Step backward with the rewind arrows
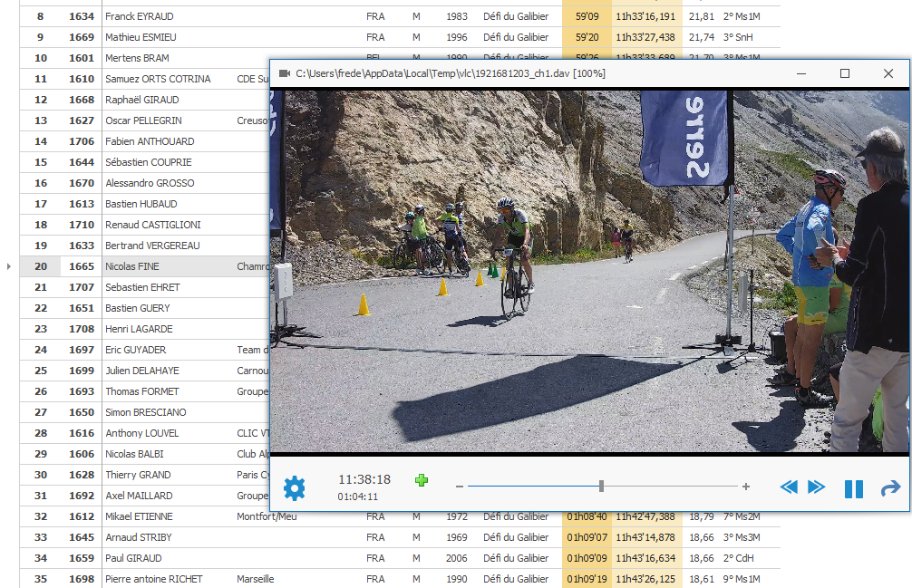Image resolution: width=912 pixels, height=588 pixels. [x=789, y=487]
